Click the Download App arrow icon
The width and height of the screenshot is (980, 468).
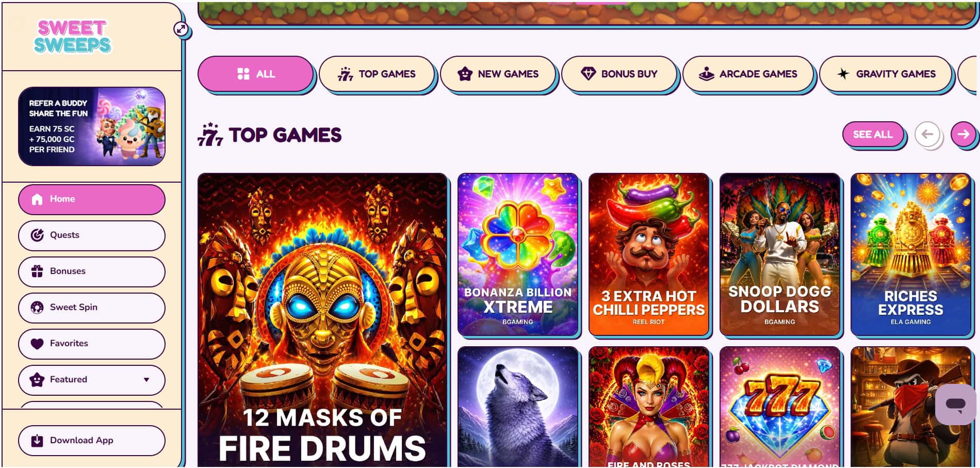pyautogui.click(x=37, y=441)
